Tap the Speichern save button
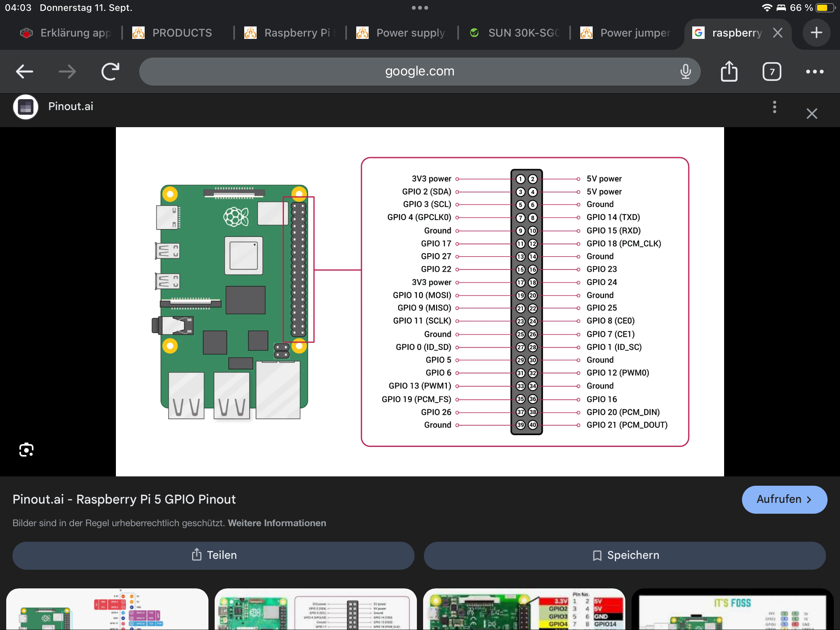 tap(625, 555)
